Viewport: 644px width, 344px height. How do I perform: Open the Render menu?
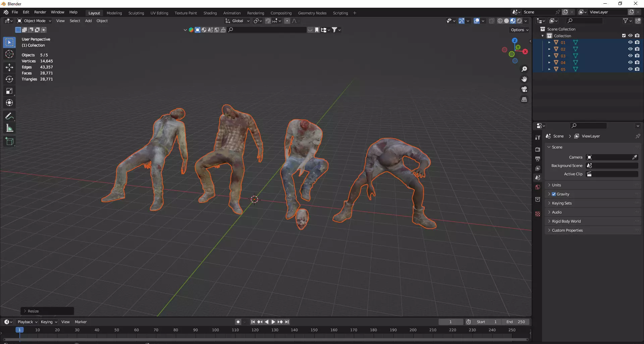click(x=40, y=12)
